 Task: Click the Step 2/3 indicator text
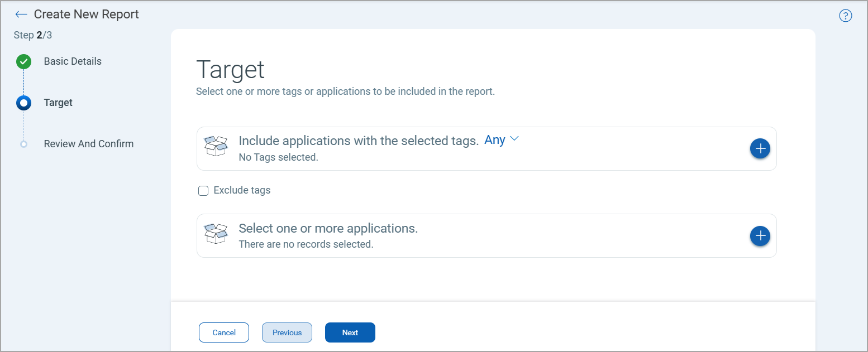(33, 35)
